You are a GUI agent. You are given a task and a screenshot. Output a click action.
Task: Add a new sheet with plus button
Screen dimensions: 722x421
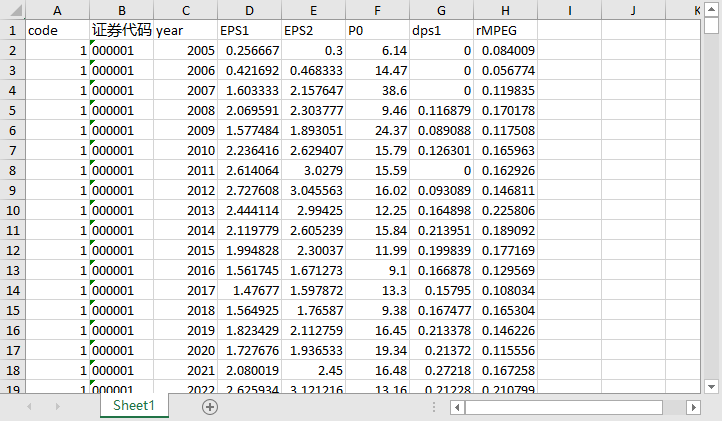[209, 406]
